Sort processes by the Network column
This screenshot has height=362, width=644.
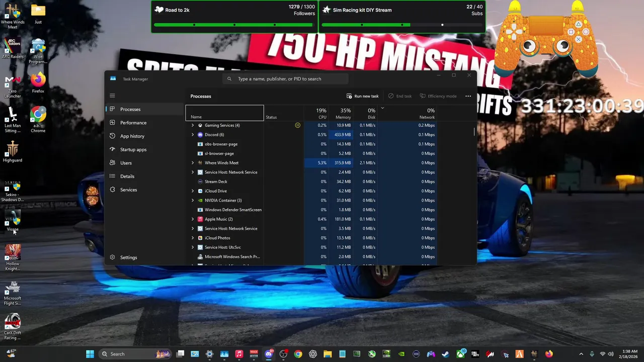point(407,113)
